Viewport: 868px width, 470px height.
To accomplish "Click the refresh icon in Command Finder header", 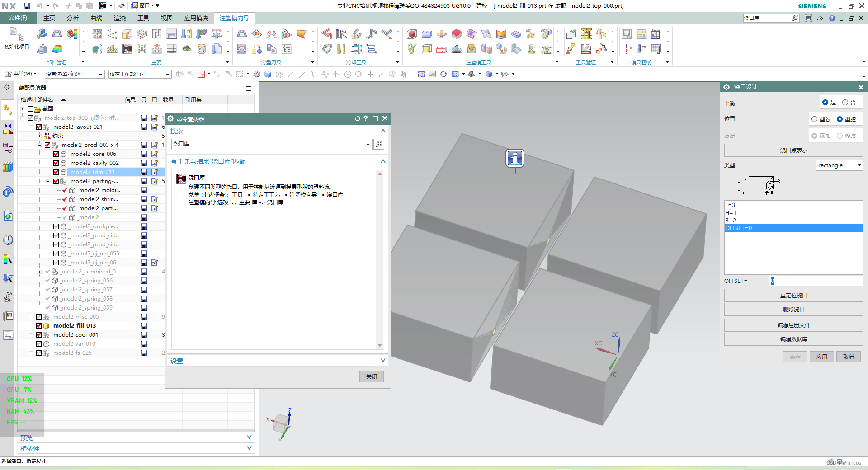I will pos(357,118).
